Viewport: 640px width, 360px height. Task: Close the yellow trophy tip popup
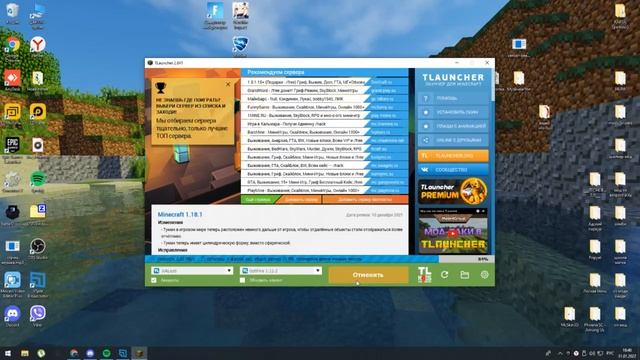[228, 84]
